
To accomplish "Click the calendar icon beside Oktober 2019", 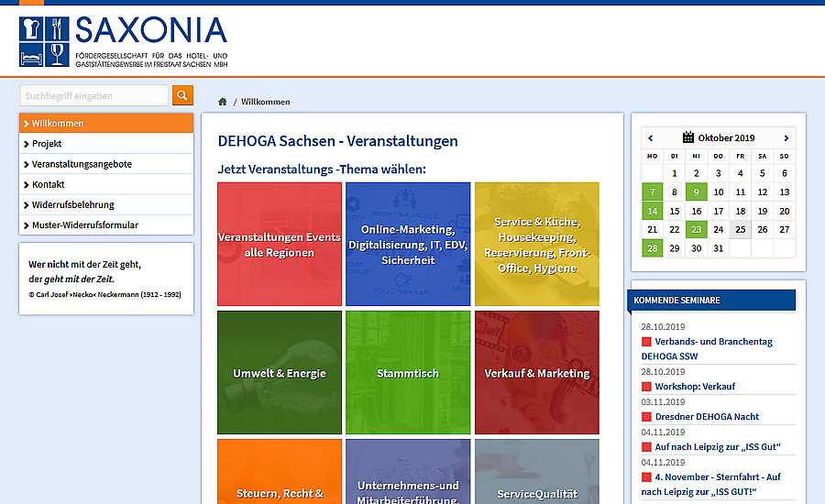I will [688, 137].
